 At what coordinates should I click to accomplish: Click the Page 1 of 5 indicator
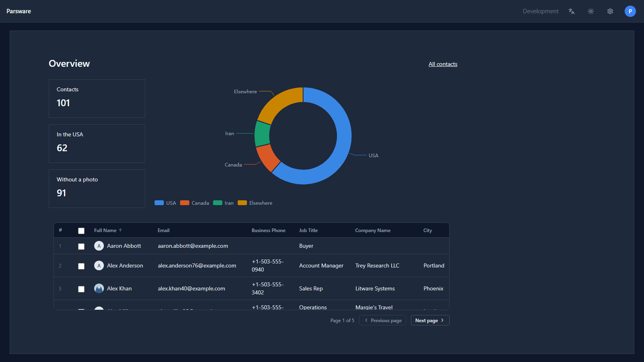342,321
